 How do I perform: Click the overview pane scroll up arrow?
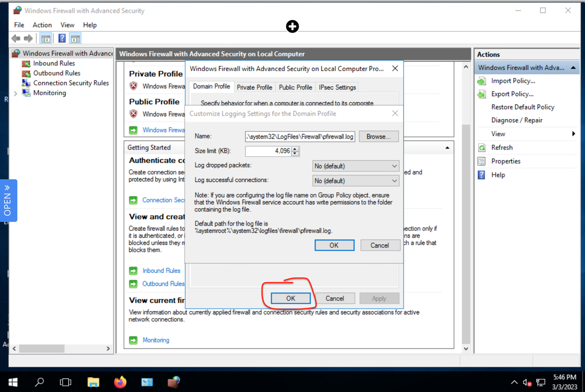click(x=466, y=67)
